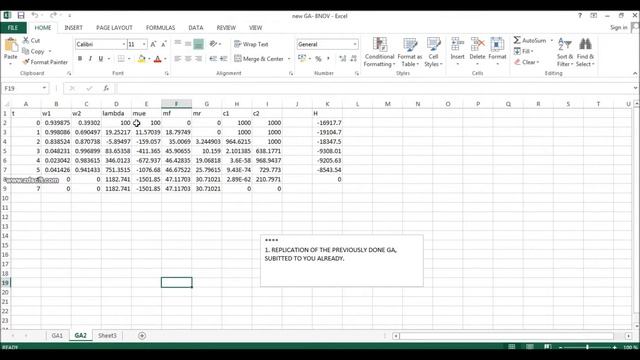The image size is (640, 360).
Task: Switch to Sheet3
Action: tap(107, 336)
